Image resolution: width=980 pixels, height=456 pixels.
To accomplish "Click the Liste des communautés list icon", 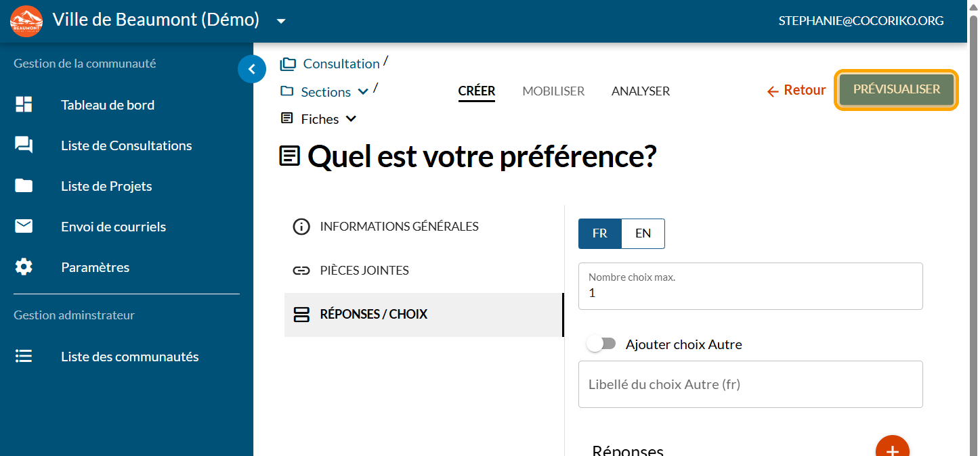I will (x=24, y=357).
